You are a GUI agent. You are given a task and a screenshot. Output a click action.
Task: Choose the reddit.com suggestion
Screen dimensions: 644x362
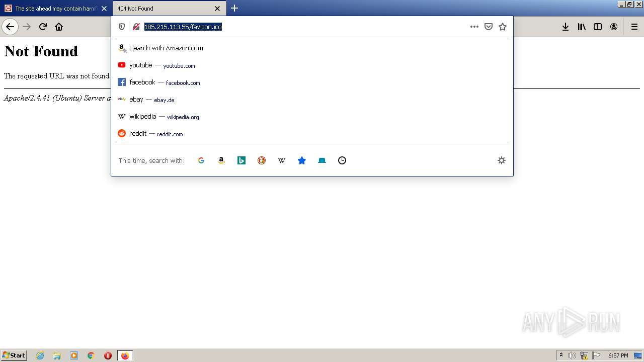point(312,134)
